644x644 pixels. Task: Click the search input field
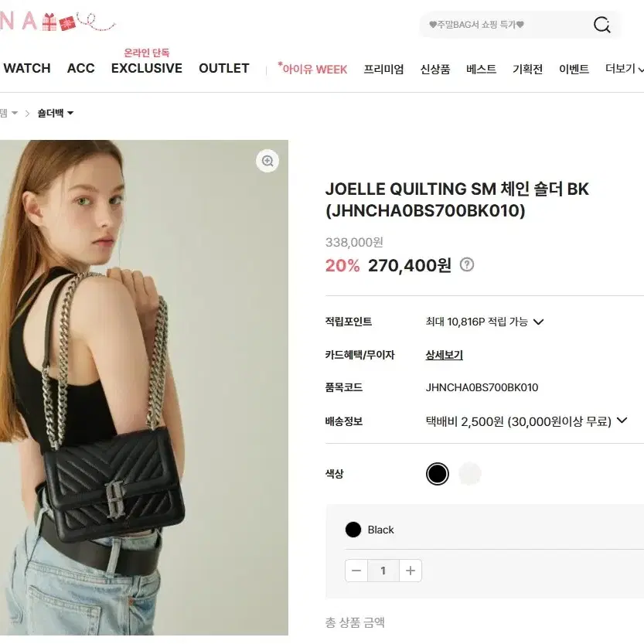(505, 25)
